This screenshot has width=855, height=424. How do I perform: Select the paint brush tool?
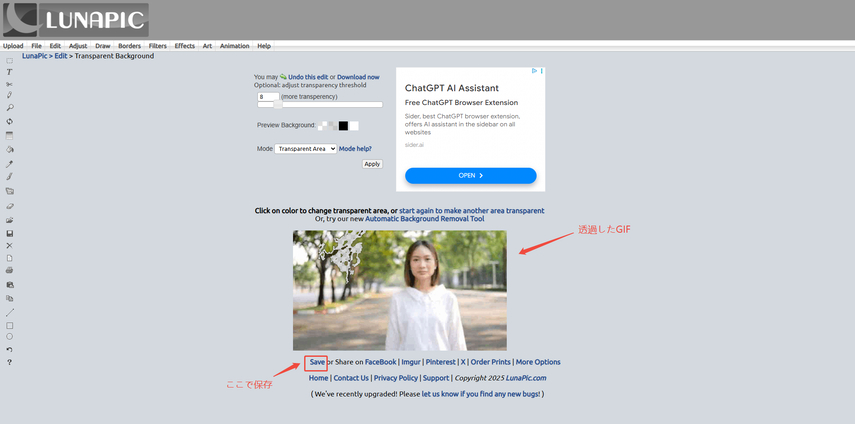(x=9, y=177)
